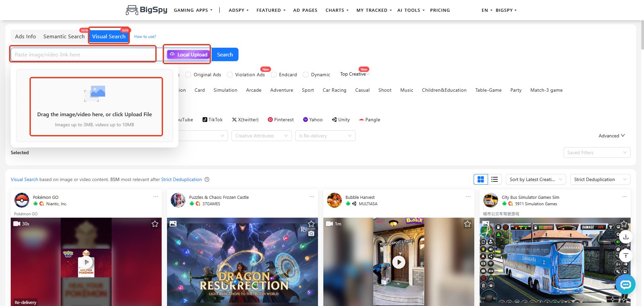Open the live chat support bubble
Viewport: 644px width, 306px height.
pos(625,284)
